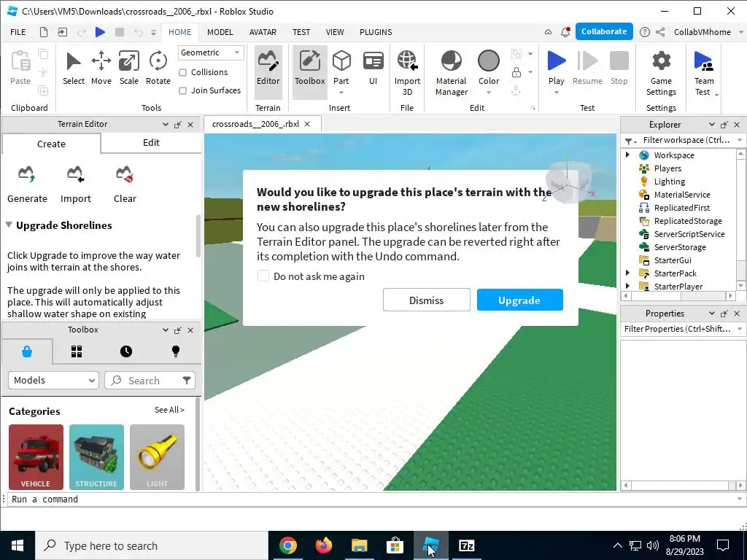Collapse the Upgrade Shorelines section
Image resolution: width=747 pixels, height=560 pixels.
9,225
